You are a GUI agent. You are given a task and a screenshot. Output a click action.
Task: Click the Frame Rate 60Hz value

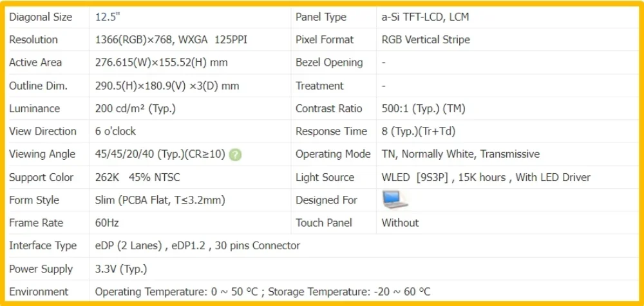coord(107,223)
